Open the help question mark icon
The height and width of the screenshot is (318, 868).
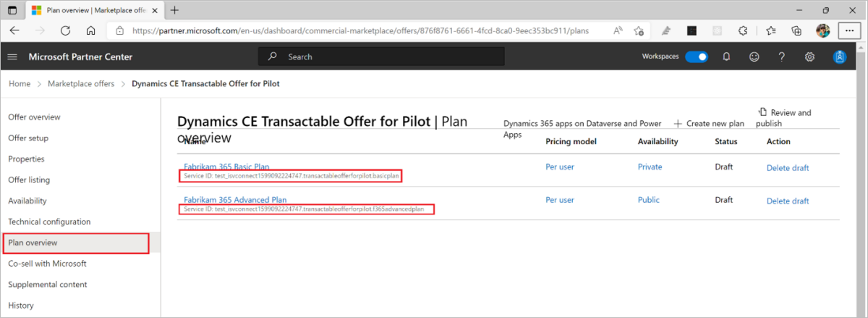point(782,57)
